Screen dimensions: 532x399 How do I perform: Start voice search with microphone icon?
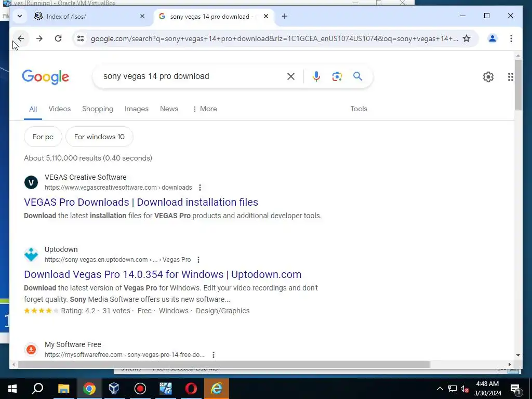pyautogui.click(x=316, y=76)
